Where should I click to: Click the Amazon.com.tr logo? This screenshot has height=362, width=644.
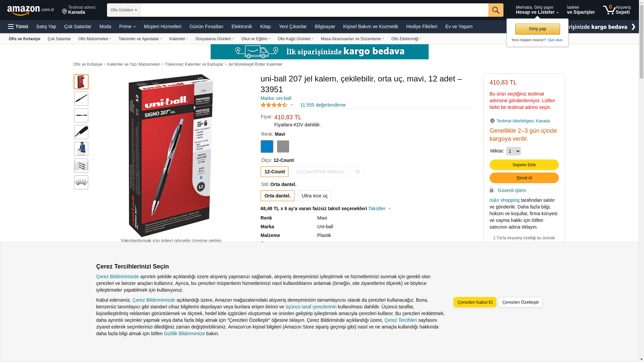(x=31, y=10)
